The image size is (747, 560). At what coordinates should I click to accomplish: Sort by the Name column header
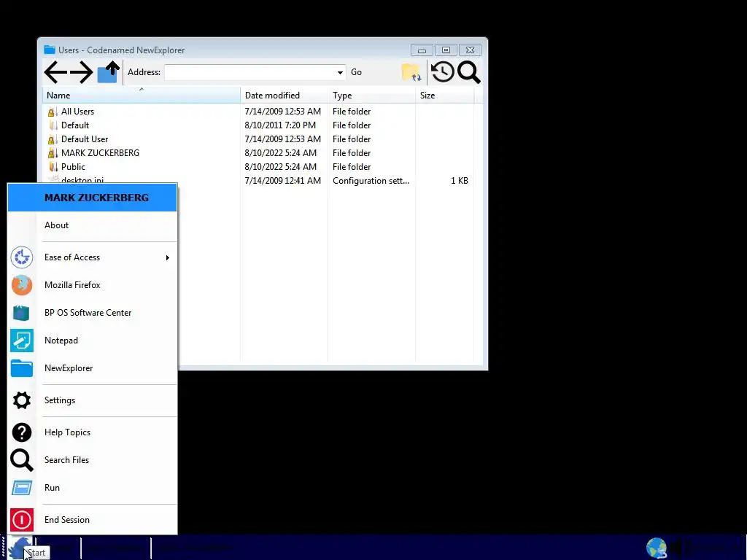click(142, 96)
